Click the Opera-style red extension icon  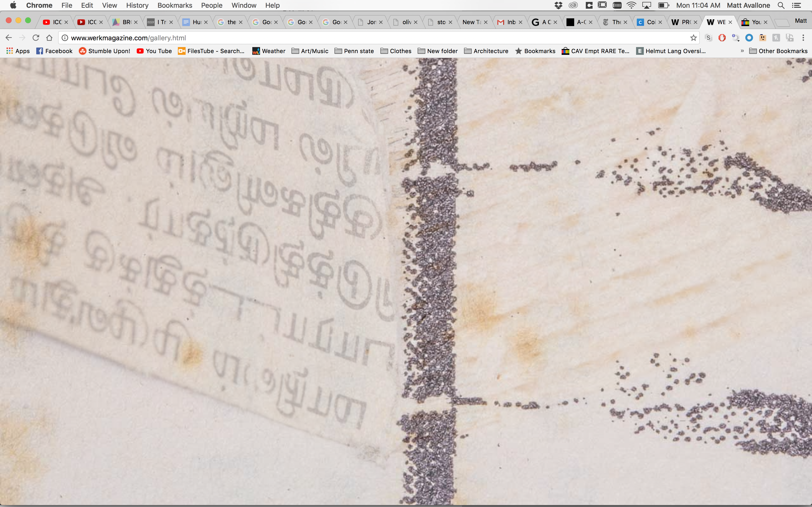click(x=722, y=38)
